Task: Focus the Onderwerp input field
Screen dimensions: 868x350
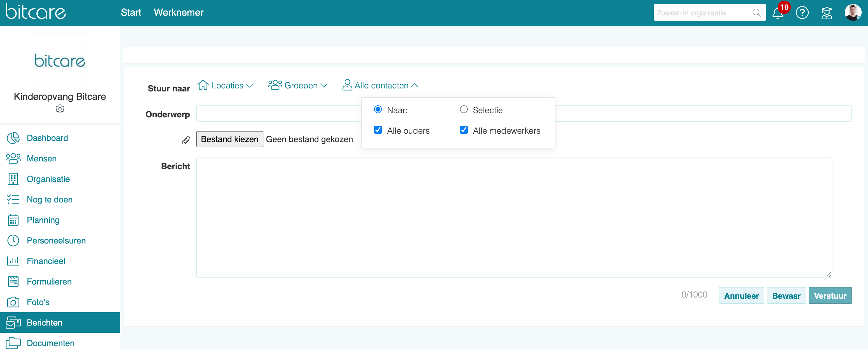Action: tap(524, 113)
